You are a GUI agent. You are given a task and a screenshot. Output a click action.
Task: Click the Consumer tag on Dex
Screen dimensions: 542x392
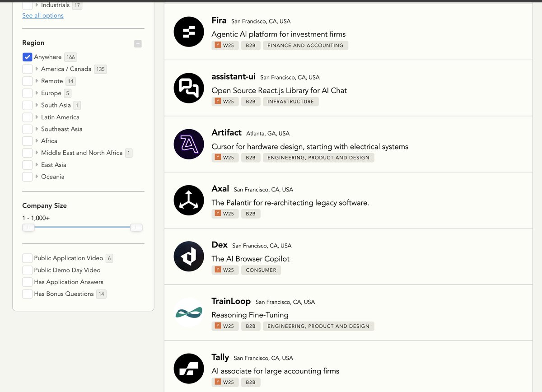click(x=261, y=270)
